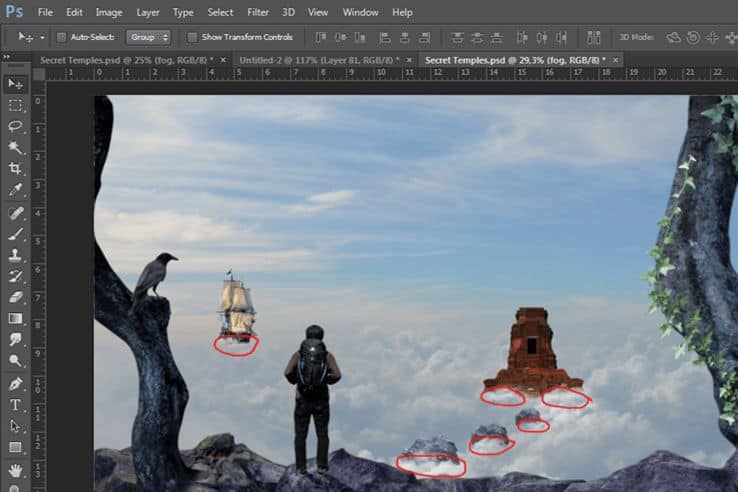The width and height of the screenshot is (738, 492).
Task: Select the Eyedropper tool
Action: click(15, 190)
